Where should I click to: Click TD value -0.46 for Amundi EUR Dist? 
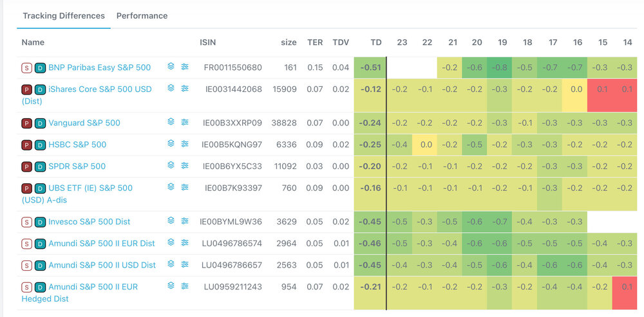pos(370,244)
